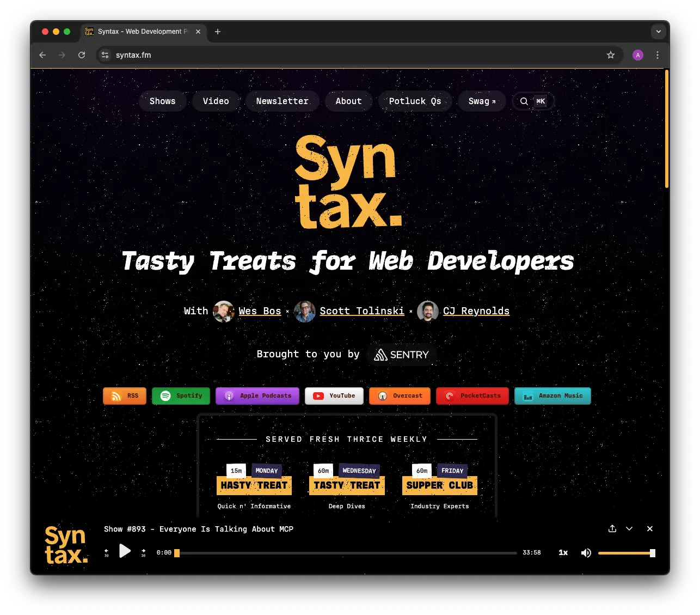Expand the tab search dropdown
The image size is (700, 615).
click(659, 32)
